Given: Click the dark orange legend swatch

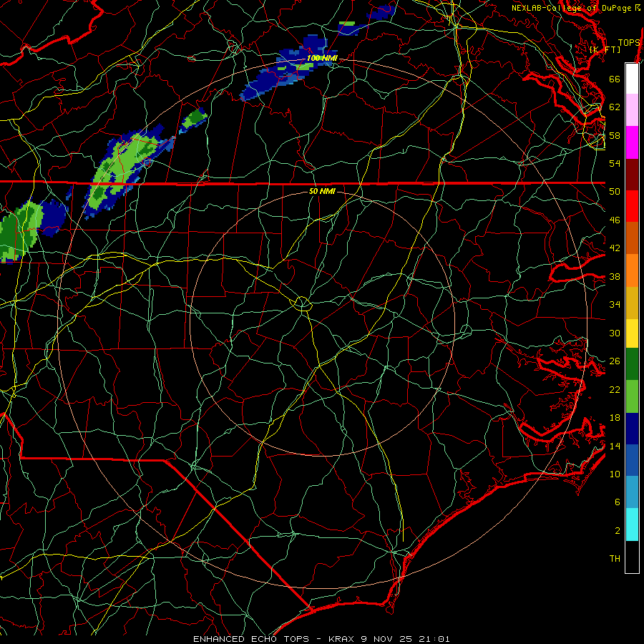Looking at the screenshot, I should pos(632,238).
